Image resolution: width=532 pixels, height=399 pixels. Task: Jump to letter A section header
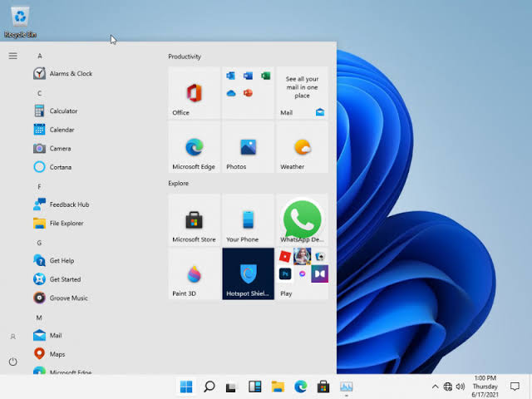(x=40, y=56)
